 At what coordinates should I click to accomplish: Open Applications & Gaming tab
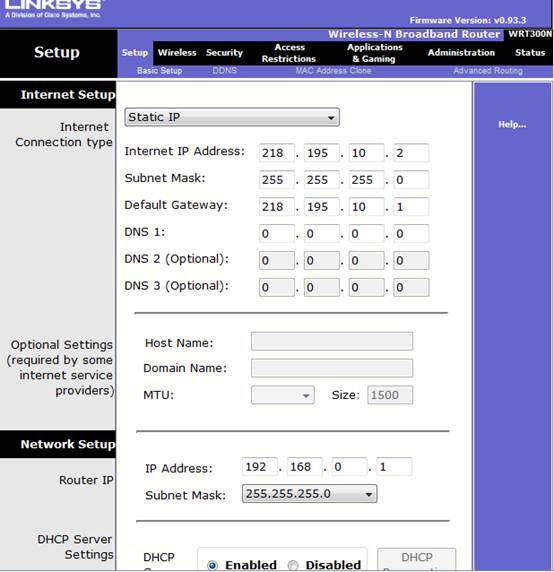pyautogui.click(x=375, y=53)
